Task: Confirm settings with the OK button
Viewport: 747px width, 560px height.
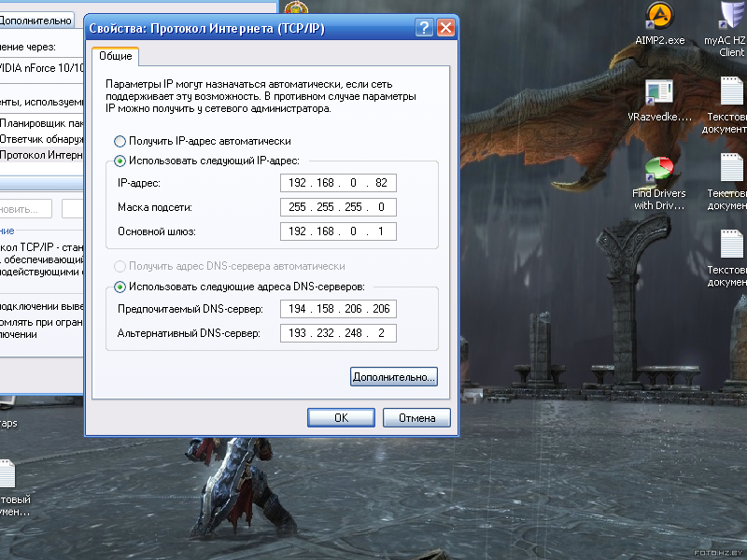Action: tap(341, 417)
